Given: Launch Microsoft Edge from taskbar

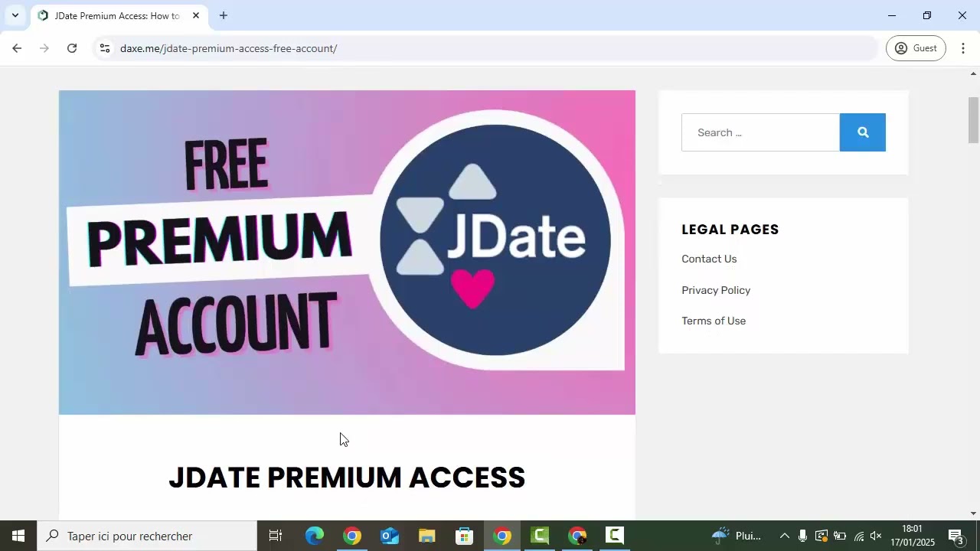Looking at the screenshot, I should (315, 536).
